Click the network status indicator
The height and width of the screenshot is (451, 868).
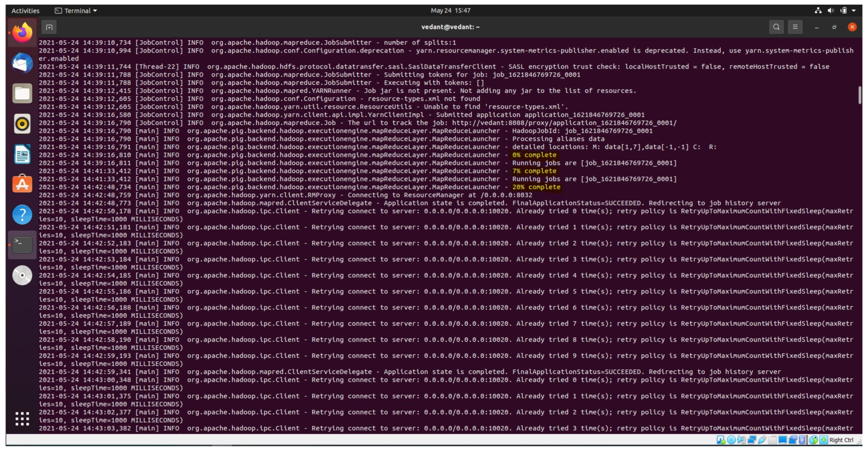point(818,10)
